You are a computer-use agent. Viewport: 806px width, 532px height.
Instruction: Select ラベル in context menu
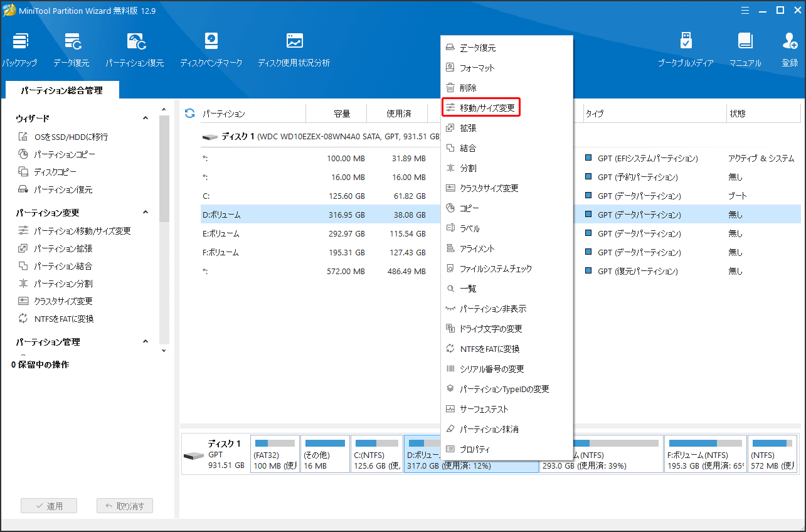click(x=507, y=228)
